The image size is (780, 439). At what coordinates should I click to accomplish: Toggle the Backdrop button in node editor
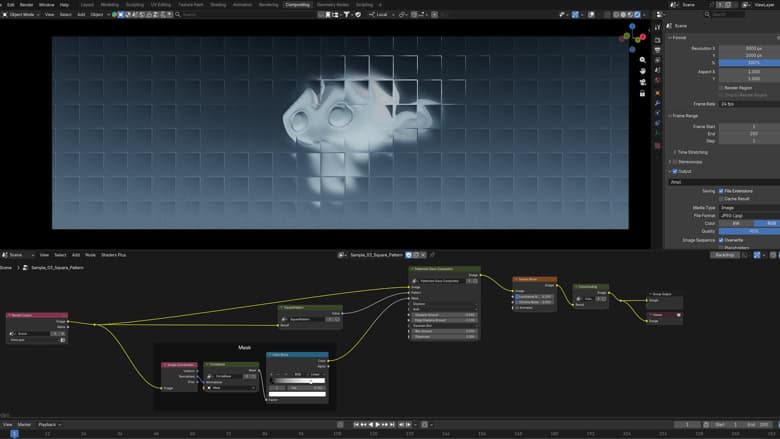(x=724, y=255)
